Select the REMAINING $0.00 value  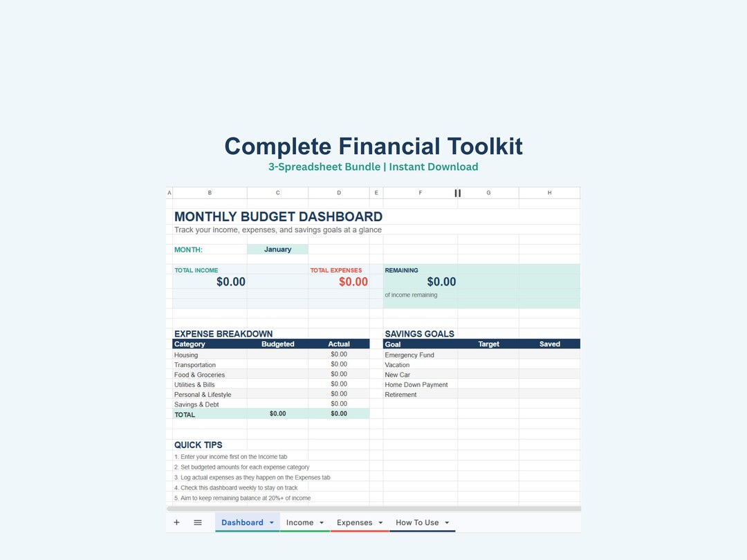441,282
